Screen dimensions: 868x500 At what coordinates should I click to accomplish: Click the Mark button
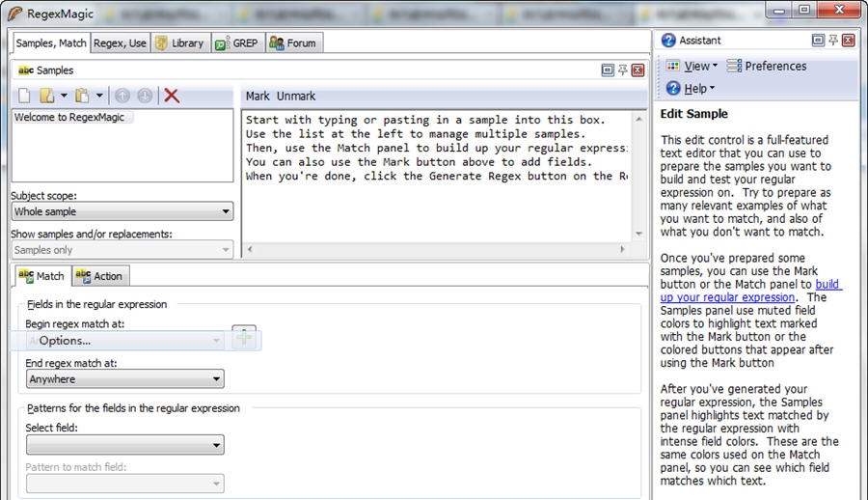[258, 96]
